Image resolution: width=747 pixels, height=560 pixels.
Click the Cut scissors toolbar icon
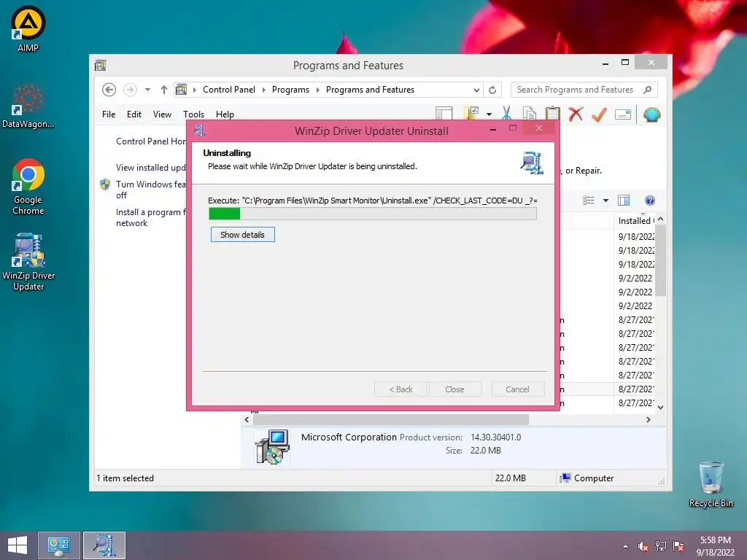[x=506, y=114]
